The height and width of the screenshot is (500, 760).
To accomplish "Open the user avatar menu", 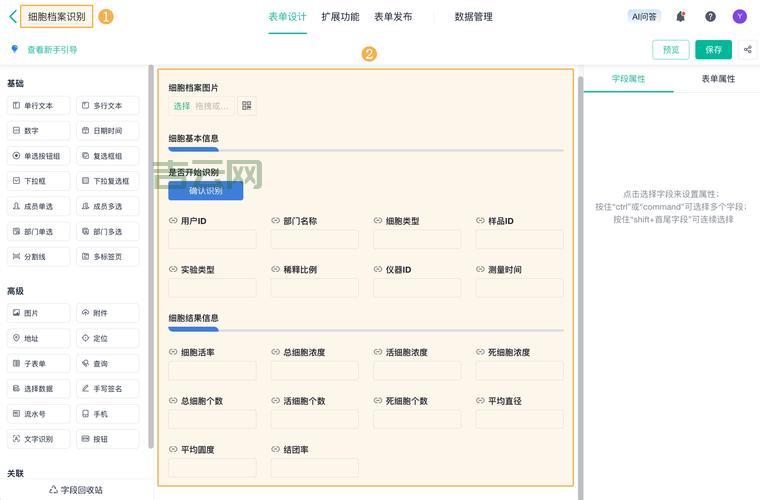I will (740, 16).
